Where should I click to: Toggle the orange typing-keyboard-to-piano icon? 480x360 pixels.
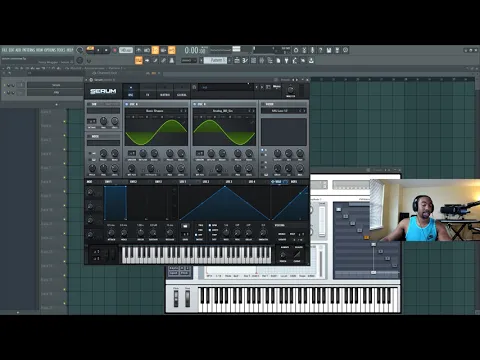(x=138, y=61)
